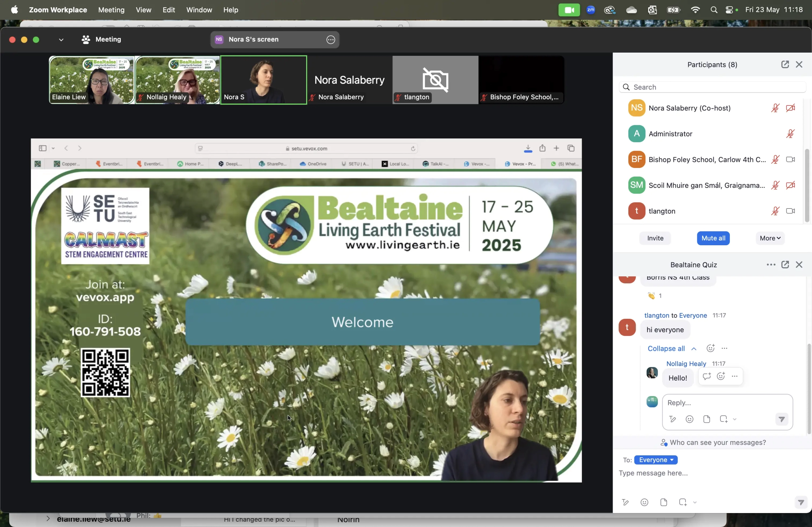Open the Help menu

coord(231,10)
